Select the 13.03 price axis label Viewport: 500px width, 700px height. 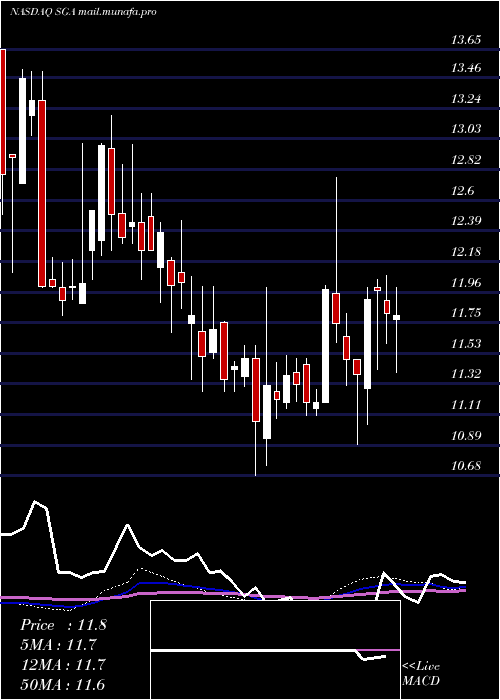[466, 129]
